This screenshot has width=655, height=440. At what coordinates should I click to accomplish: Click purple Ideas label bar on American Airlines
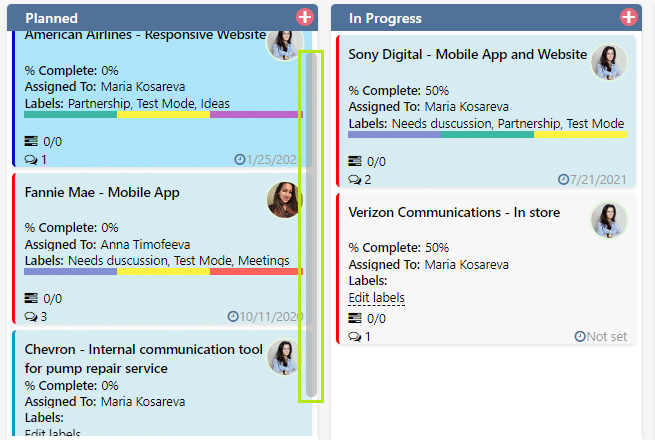tap(256, 114)
